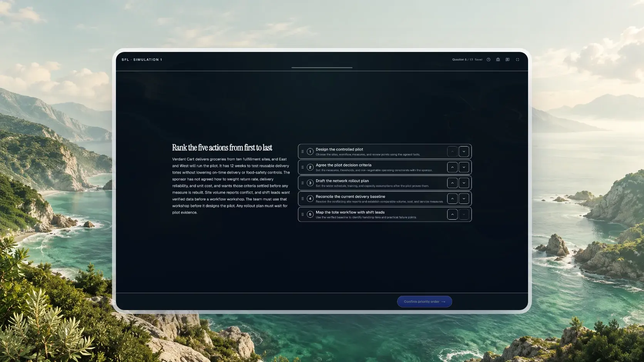
Task: Select rank number 1 circle
Action: [310, 152]
